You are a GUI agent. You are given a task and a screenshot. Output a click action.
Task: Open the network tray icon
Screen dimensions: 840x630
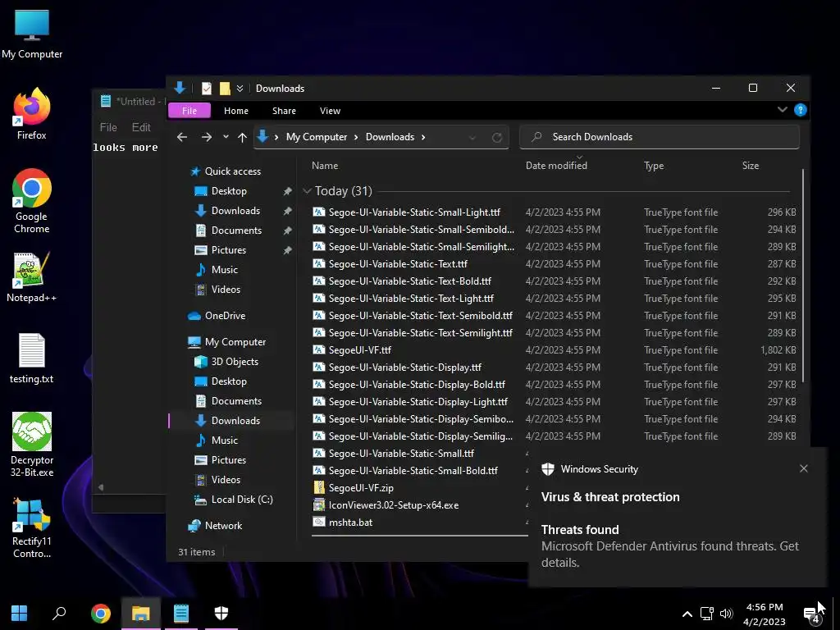(706, 614)
